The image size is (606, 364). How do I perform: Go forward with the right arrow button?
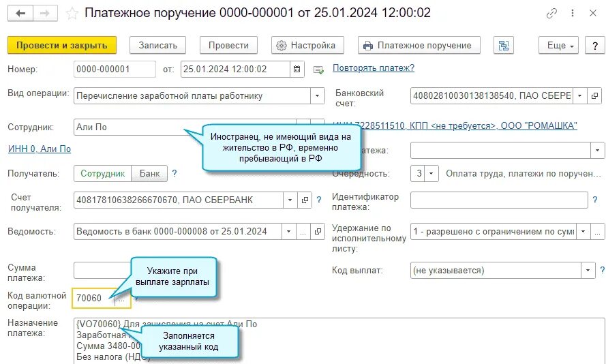click(x=45, y=14)
